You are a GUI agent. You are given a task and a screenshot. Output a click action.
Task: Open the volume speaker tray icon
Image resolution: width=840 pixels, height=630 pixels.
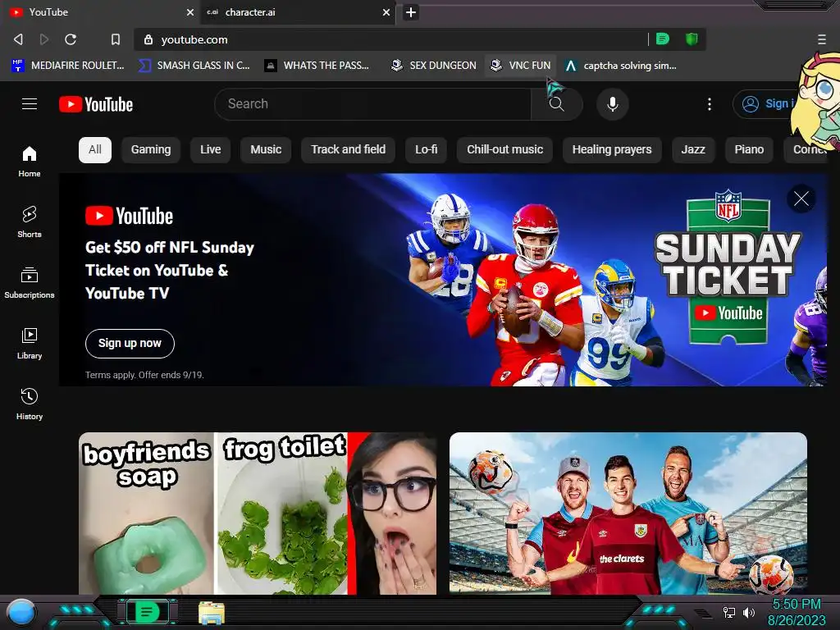[749, 612]
